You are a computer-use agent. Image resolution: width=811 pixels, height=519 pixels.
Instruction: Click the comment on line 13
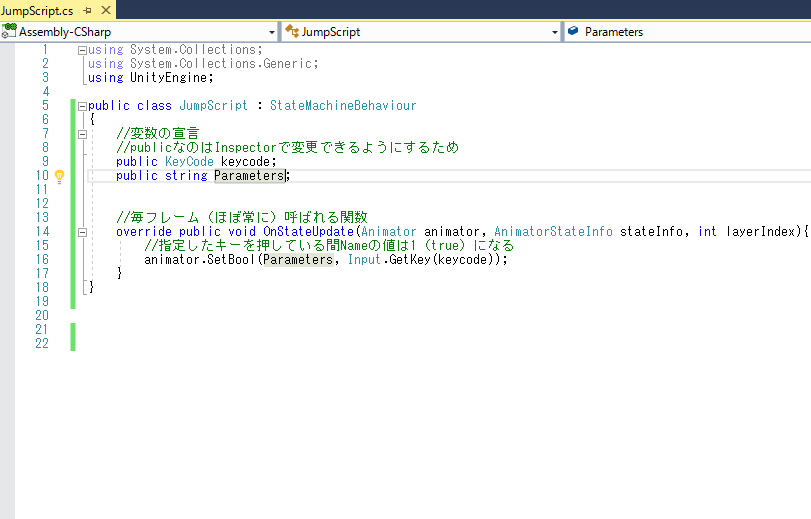[x=242, y=217]
